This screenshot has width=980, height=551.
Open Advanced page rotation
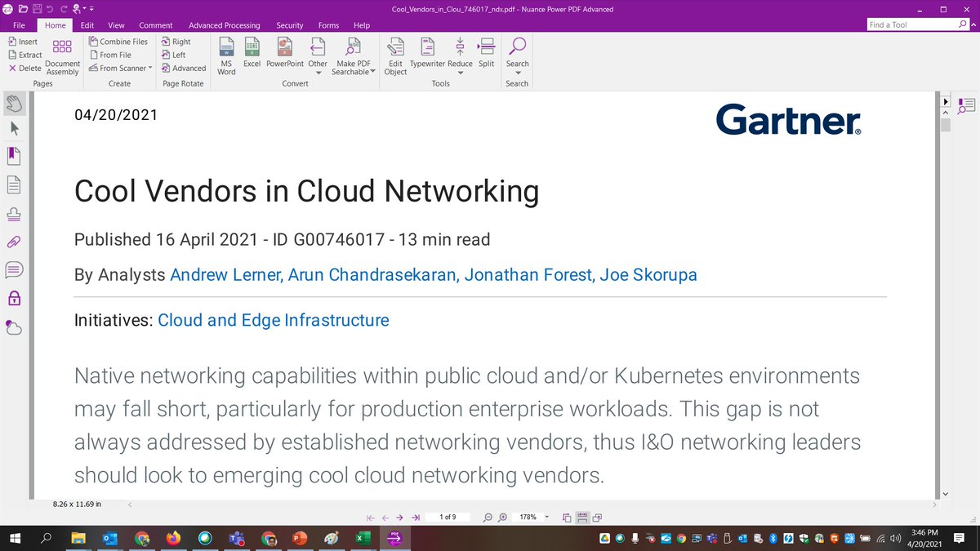coord(183,69)
